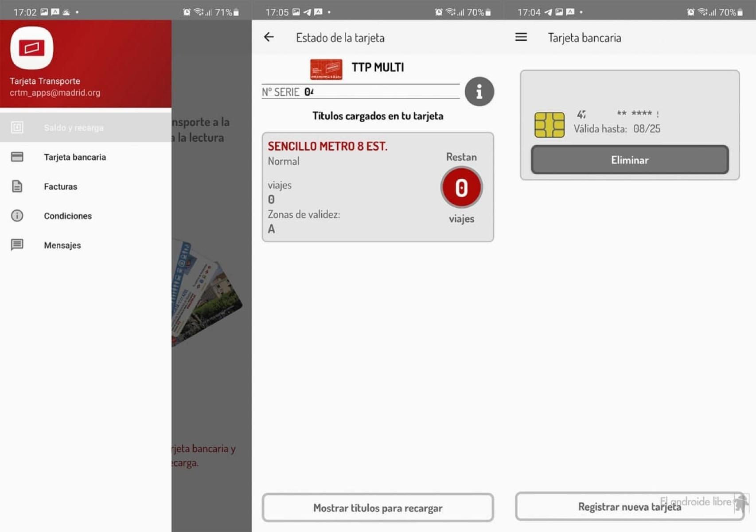Go to Condiciones in the drawer

68,216
